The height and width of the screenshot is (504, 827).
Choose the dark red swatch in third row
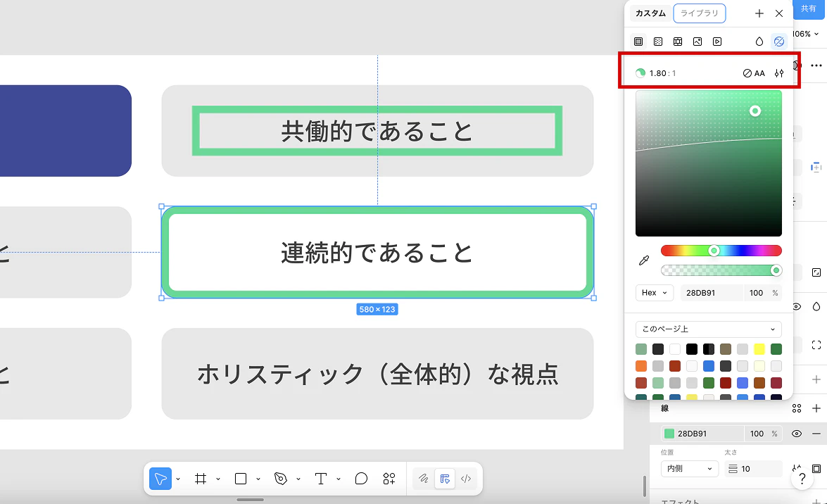[x=725, y=383]
